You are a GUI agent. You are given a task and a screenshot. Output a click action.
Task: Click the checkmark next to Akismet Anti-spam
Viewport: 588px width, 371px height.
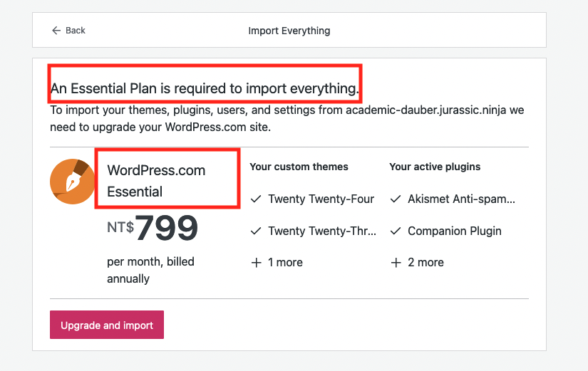pos(396,199)
